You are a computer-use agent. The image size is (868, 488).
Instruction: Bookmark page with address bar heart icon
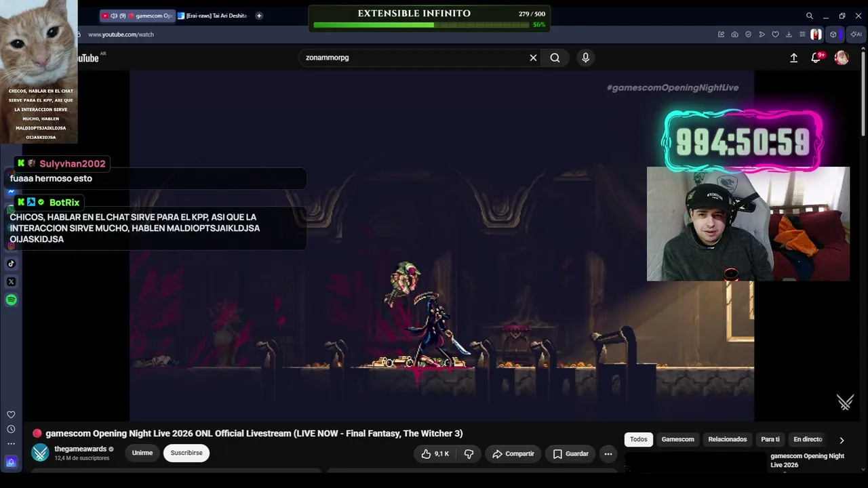775,35
